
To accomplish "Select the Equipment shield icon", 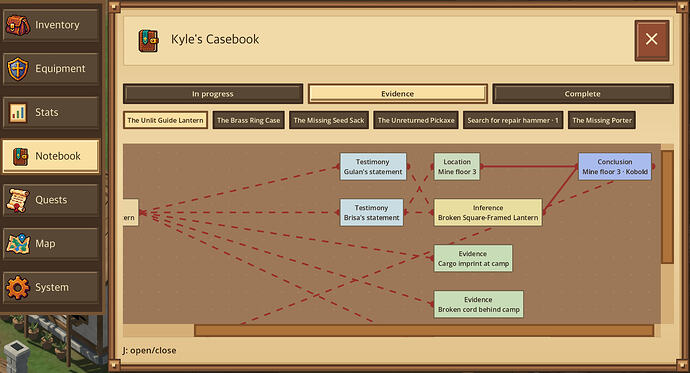I will (18, 69).
